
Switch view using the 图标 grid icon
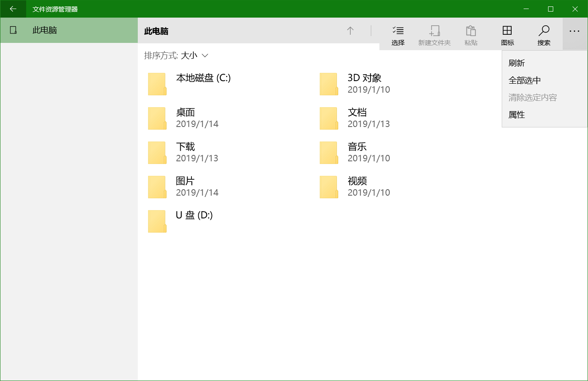pos(507,31)
